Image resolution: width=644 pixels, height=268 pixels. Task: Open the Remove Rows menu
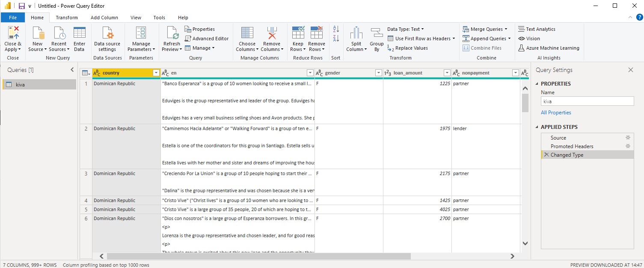[317, 39]
